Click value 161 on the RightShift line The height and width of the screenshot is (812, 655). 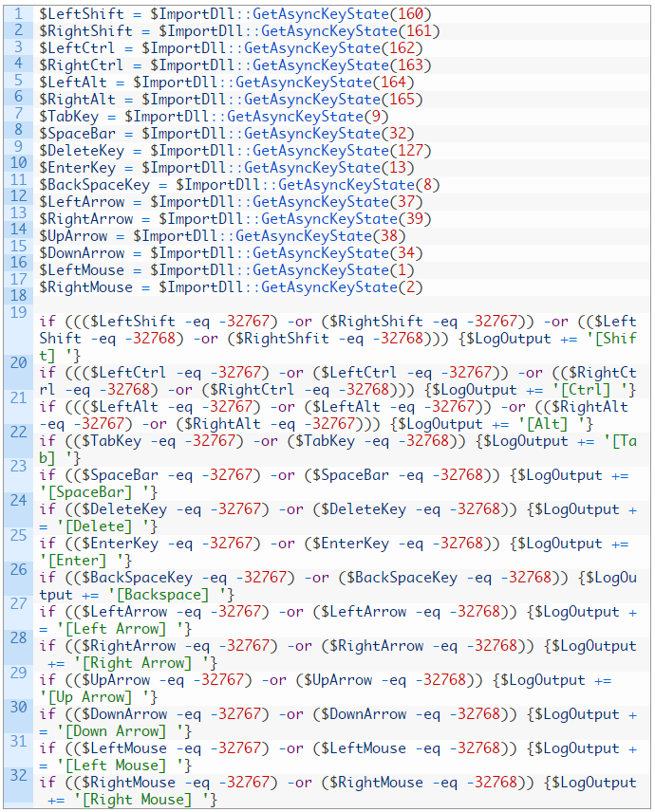419,31
